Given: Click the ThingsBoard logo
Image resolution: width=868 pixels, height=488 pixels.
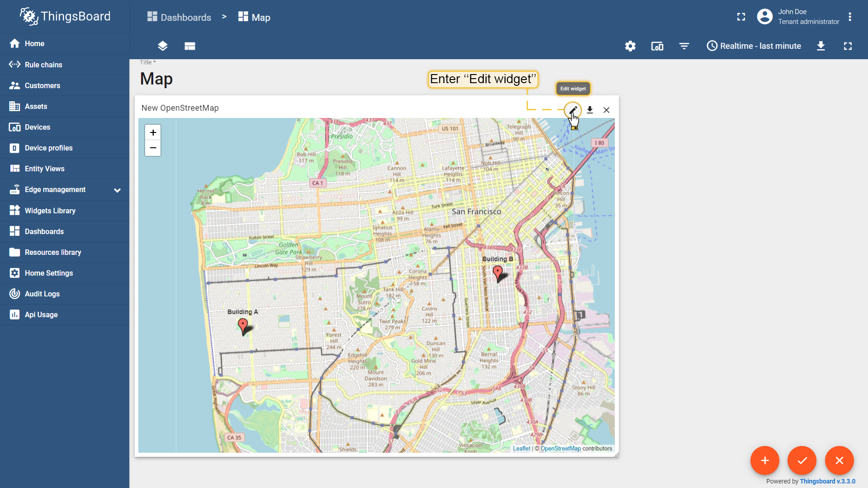Looking at the screenshot, I should click(65, 17).
